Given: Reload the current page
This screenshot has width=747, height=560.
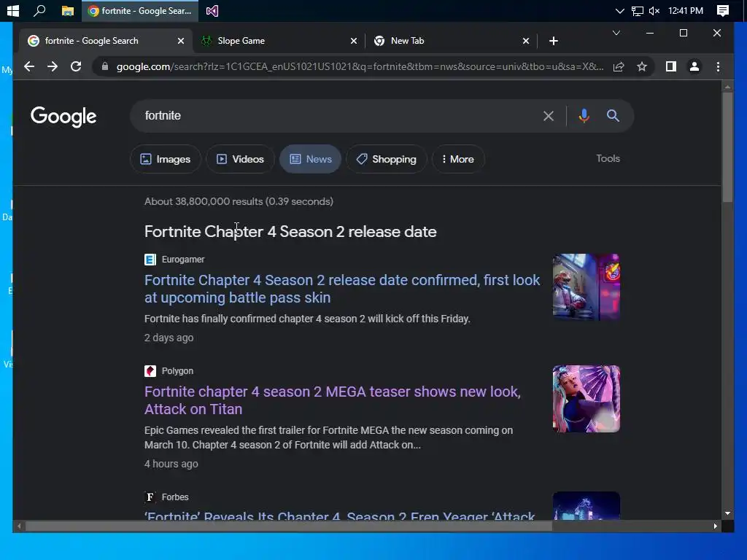Looking at the screenshot, I should tap(76, 66).
